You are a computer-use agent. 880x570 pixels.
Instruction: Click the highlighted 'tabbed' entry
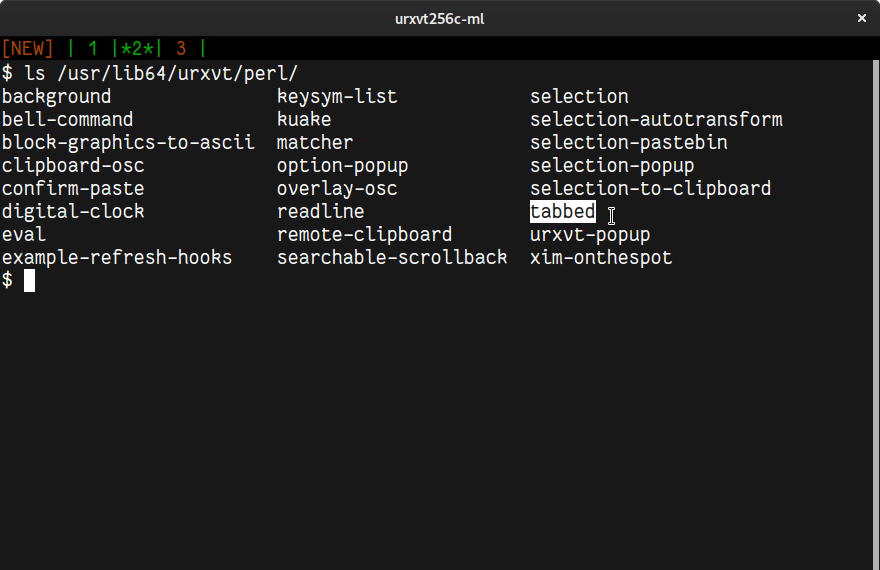point(563,212)
